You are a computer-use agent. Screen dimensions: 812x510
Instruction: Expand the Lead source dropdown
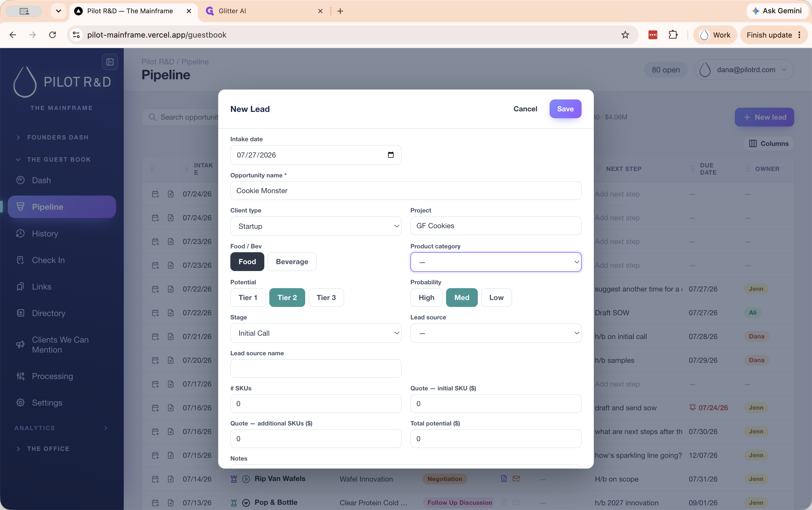pos(496,333)
